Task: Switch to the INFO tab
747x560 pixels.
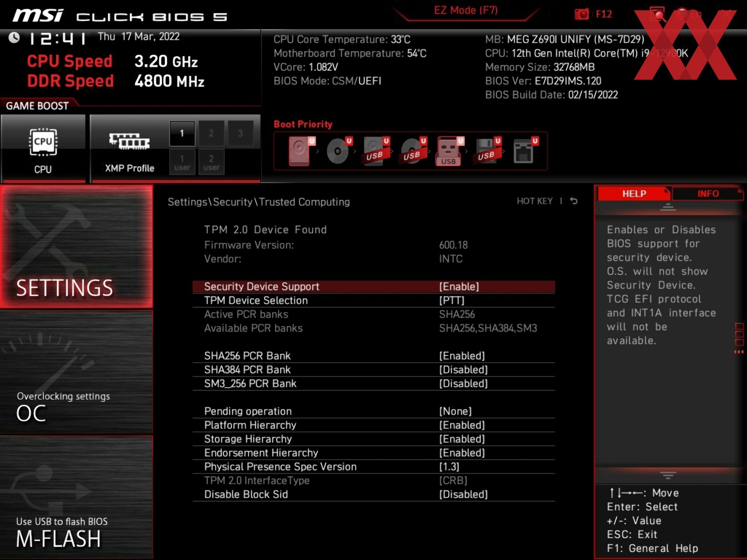Action: [708, 194]
